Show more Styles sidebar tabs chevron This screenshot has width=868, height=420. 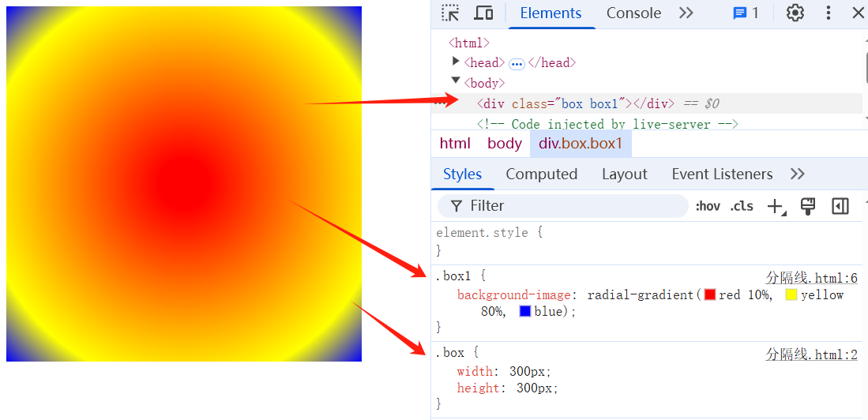coord(797,174)
